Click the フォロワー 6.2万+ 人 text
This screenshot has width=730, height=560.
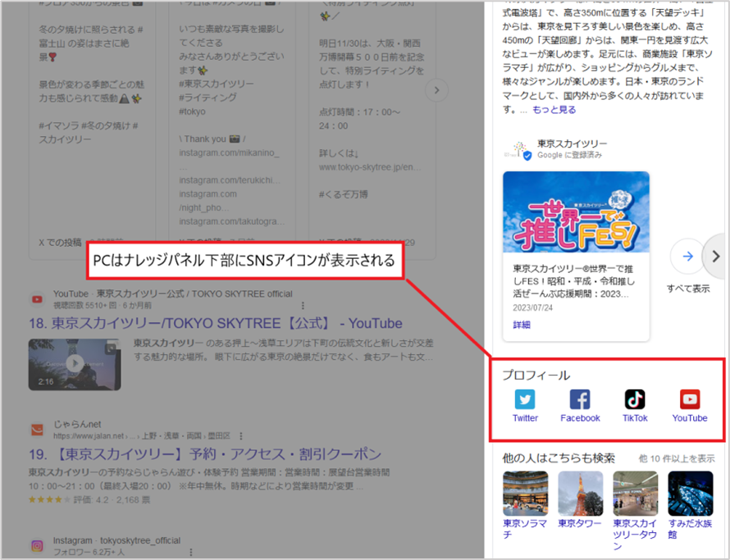pyautogui.click(x=89, y=553)
